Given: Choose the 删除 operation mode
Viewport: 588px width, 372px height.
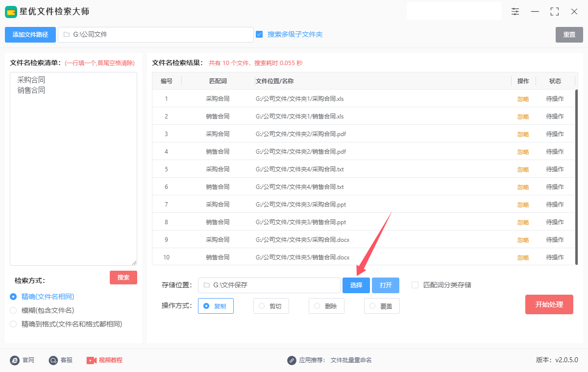Looking at the screenshot, I should coord(326,306).
